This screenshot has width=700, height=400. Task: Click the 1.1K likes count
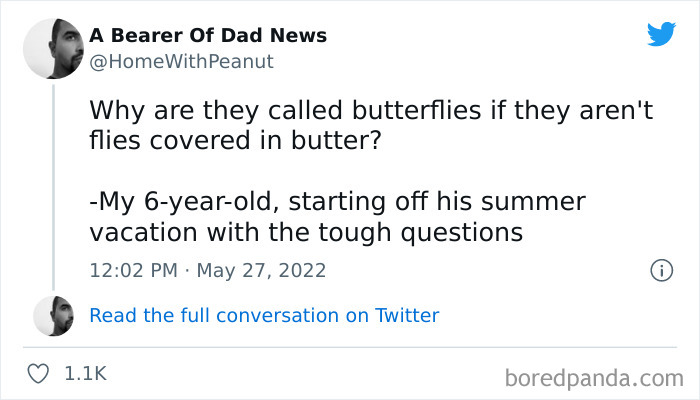(85, 374)
